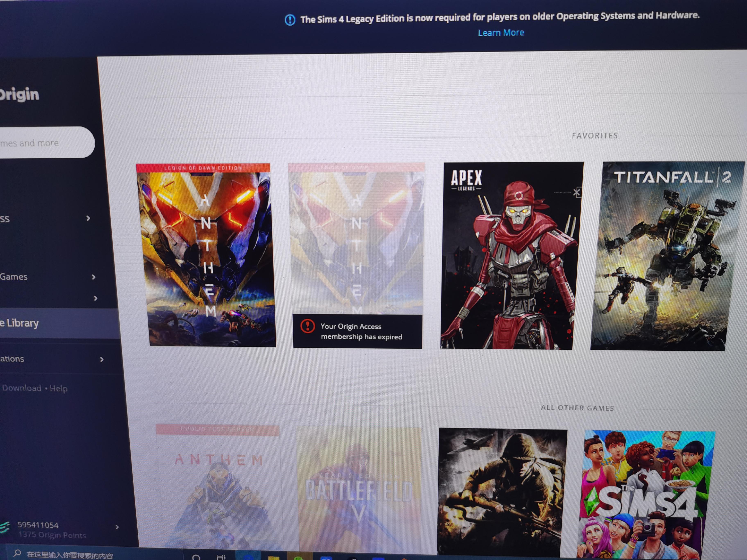Click the expired membership warning icon

click(307, 326)
